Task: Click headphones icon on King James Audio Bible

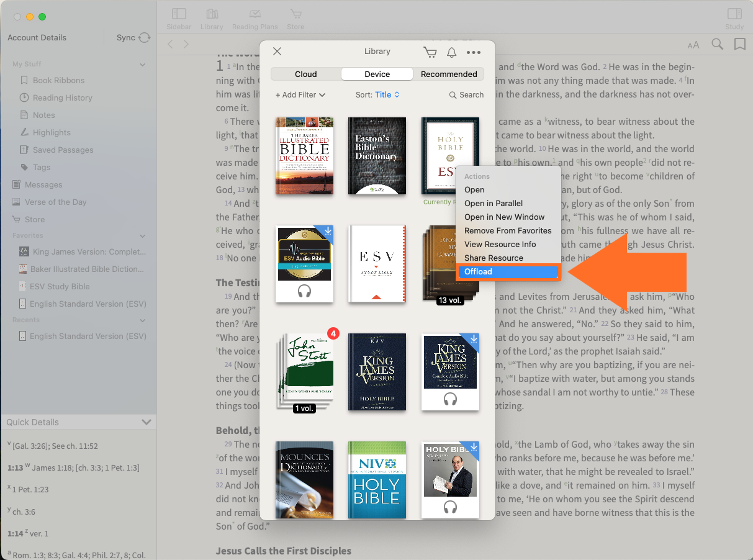Action: pos(450,399)
